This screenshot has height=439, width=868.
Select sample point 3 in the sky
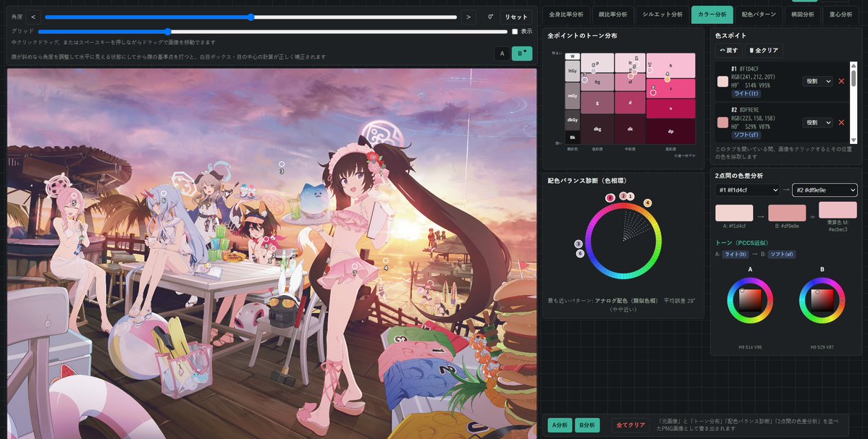click(x=282, y=164)
